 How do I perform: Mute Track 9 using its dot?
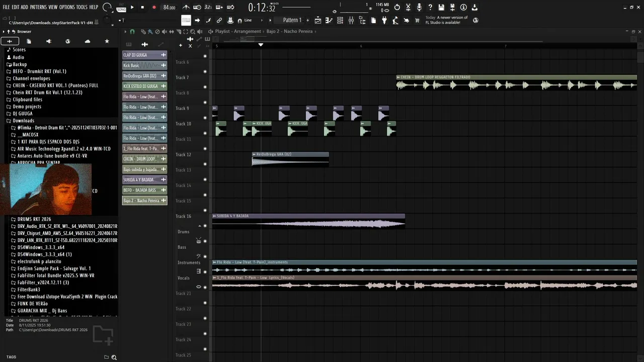click(205, 118)
